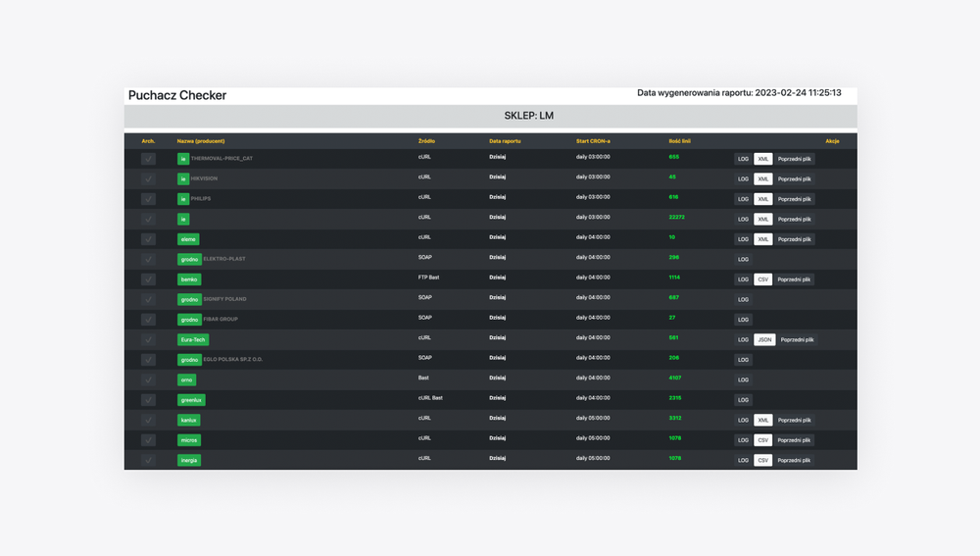Check the archive box in the bemko row
This screenshot has width=980, height=556.
148,279
